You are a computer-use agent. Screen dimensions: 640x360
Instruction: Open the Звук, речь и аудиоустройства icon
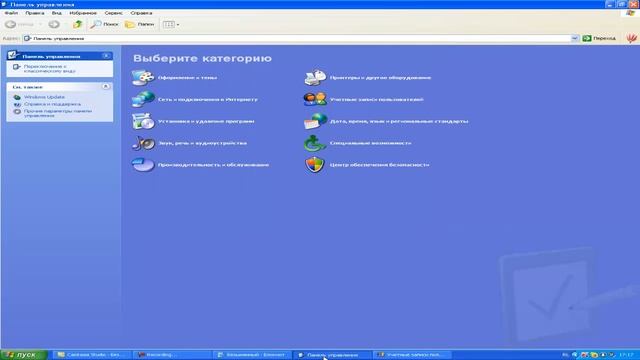pyautogui.click(x=143, y=143)
